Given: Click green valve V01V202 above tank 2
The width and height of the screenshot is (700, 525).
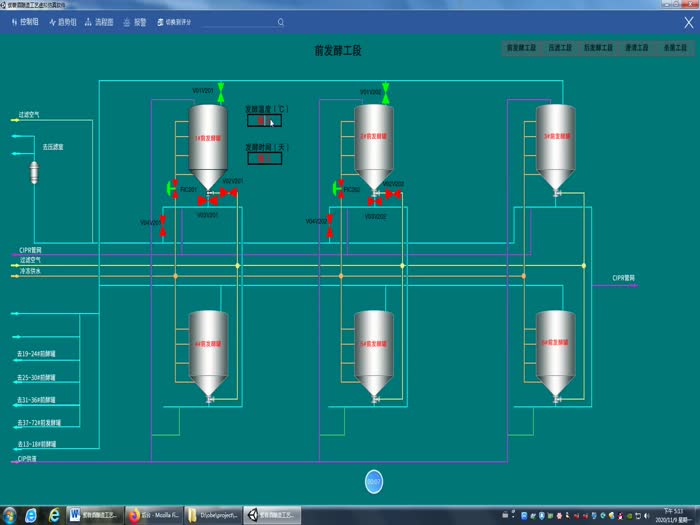Looking at the screenshot, I should (x=386, y=94).
